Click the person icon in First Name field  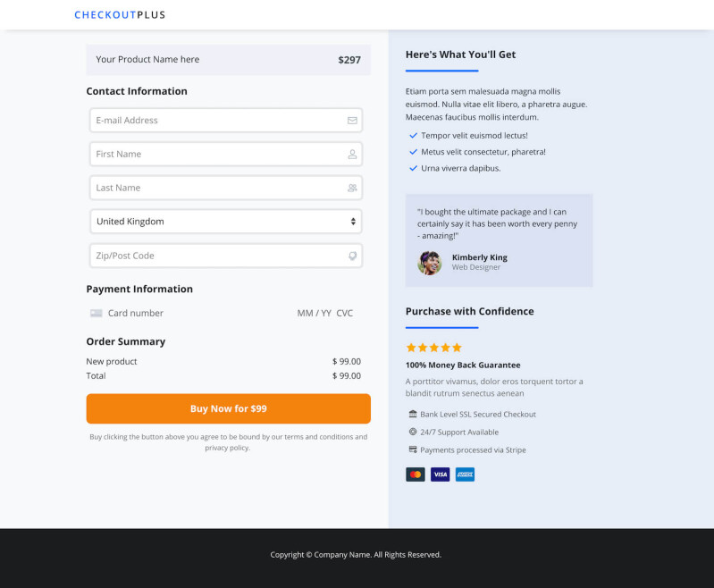tap(352, 155)
